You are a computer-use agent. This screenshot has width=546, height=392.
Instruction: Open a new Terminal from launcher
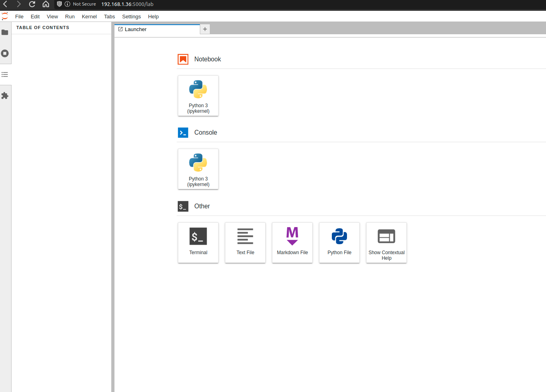pyautogui.click(x=198, y=243)
